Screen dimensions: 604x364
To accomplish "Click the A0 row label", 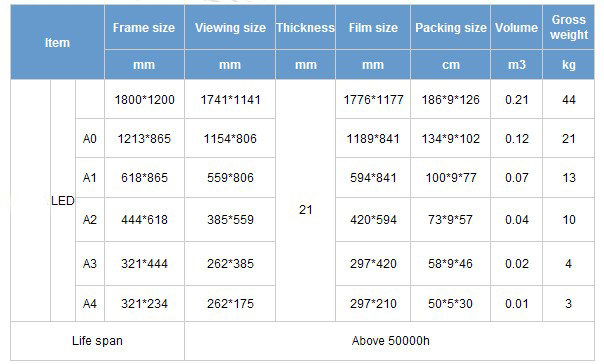I will pos(90,138).
